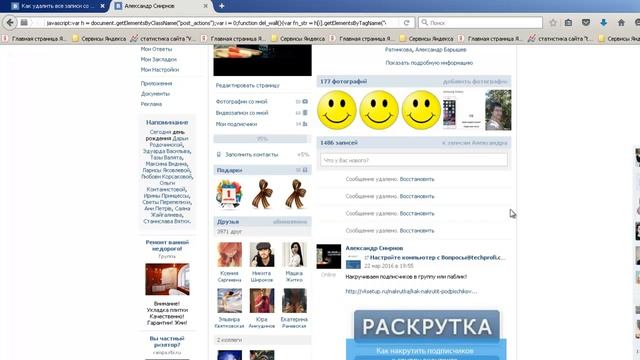Open the '177 фотографий' header

(344, 82)
